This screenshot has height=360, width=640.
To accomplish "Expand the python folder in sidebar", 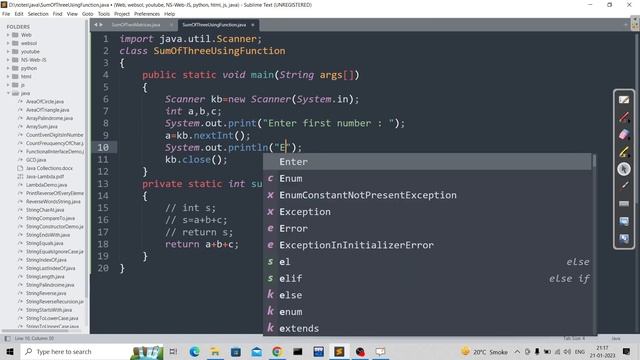I will click(x=8, y=68).
